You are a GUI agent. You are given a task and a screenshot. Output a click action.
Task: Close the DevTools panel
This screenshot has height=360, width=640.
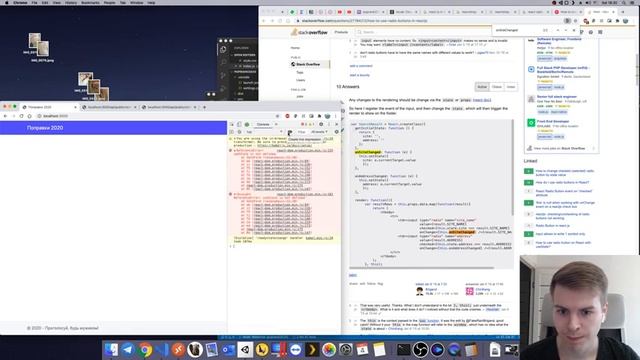pyautogui.click(x=337, y=124)
